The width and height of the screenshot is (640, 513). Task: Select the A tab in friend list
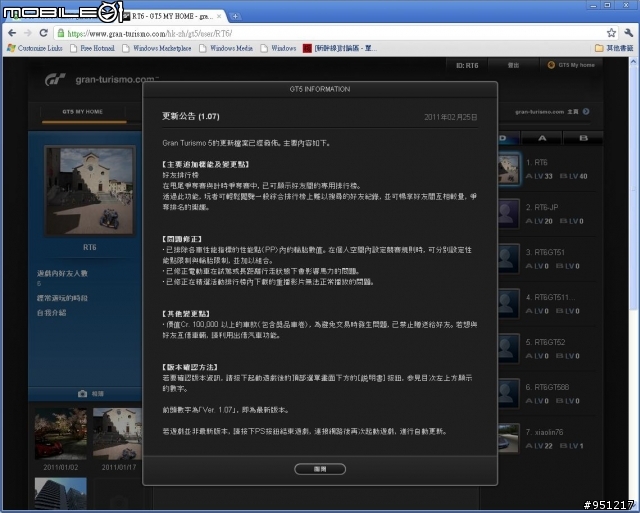click(x=542, y=138)
